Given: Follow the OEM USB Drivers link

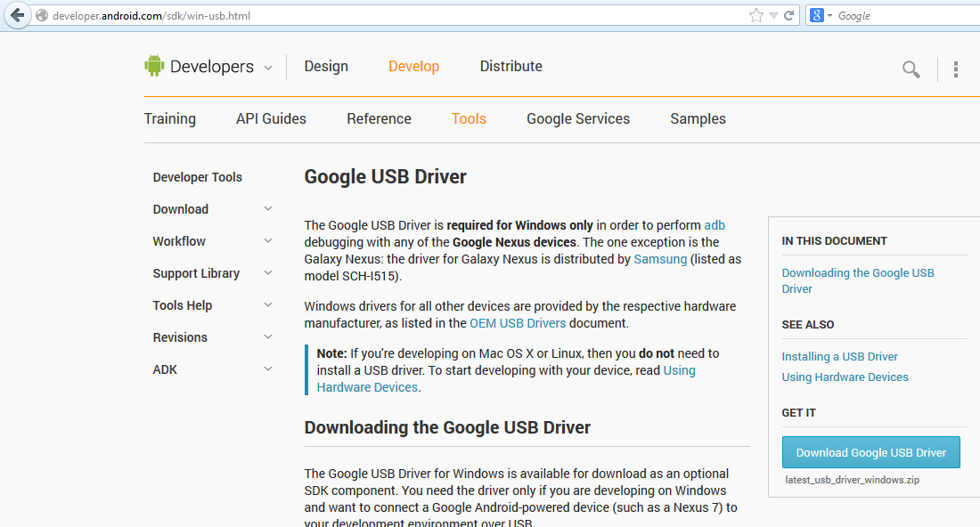Looking at the screenshot, I should 518,323.
